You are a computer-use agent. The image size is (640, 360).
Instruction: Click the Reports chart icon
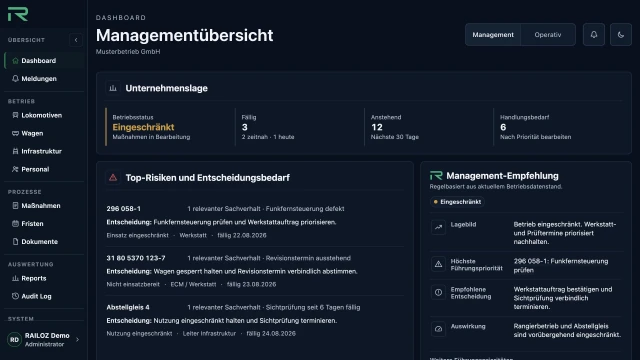(15, 278)
